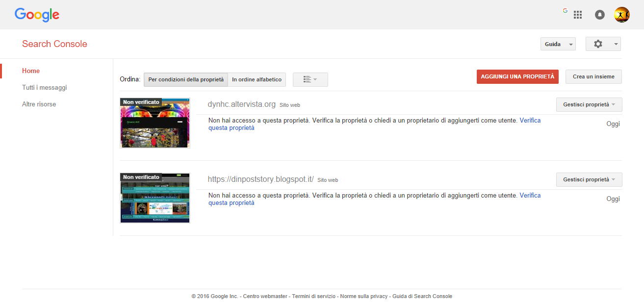Open the settings gear menu

click(603, 44)
